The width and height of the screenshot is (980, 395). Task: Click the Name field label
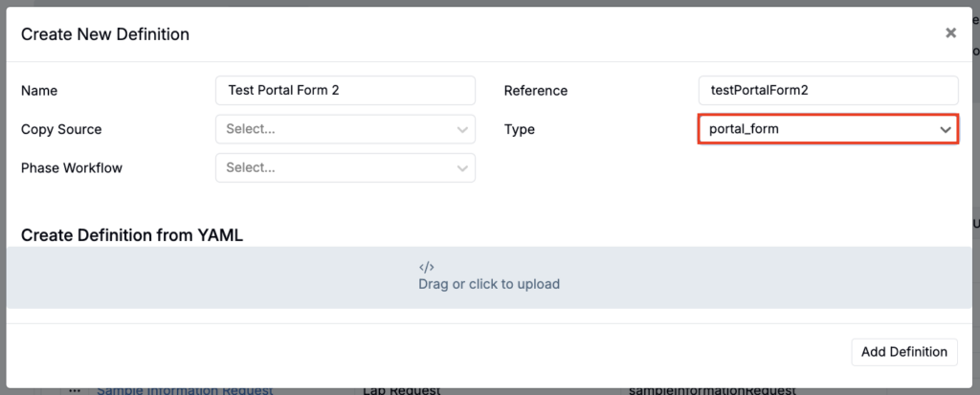coord(39,91)
